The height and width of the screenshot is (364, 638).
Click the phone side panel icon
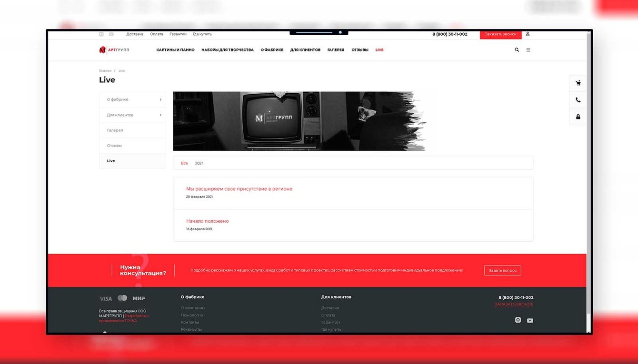(x=578, y=100)
